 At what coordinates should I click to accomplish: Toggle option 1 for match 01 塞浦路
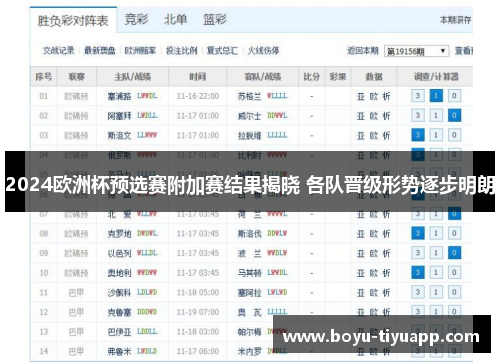coord(436,96)
